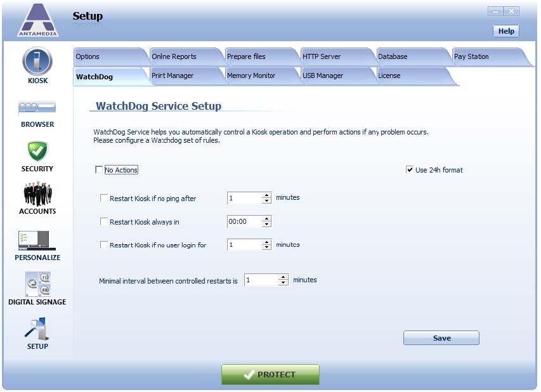Click the no-ping minutes input field

tap(245, 198)
